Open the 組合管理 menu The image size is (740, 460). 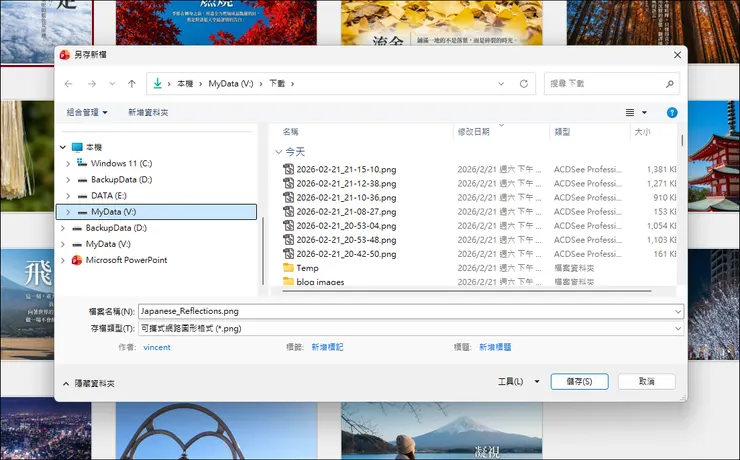(87, 112)
